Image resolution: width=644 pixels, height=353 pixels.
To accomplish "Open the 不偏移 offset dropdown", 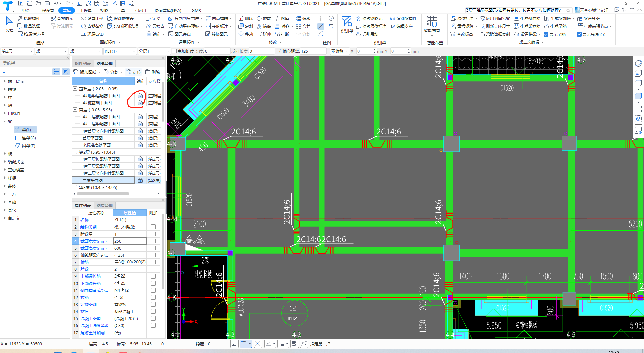I will (x=339, y=51).
